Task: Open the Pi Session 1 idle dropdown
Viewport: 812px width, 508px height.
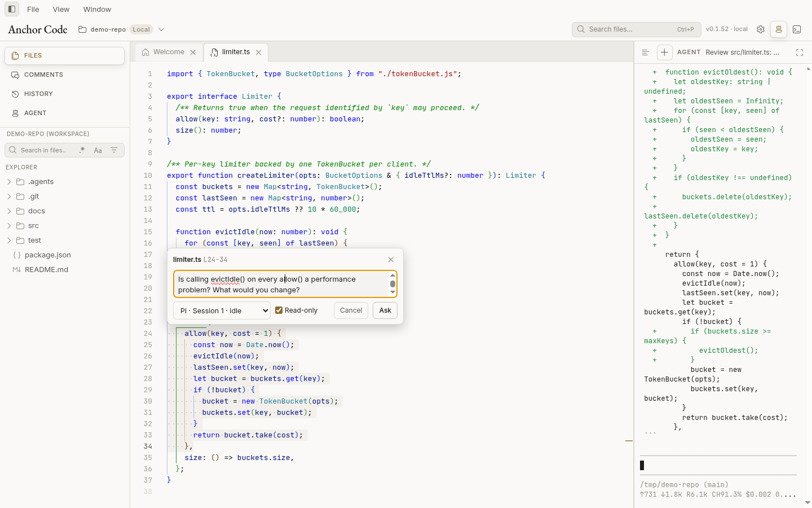Action: pyautogui.click(x=222, y=310)
